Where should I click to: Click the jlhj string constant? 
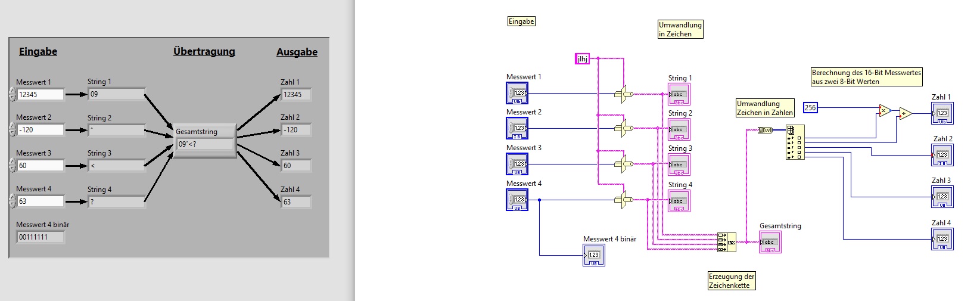point(582,58)
